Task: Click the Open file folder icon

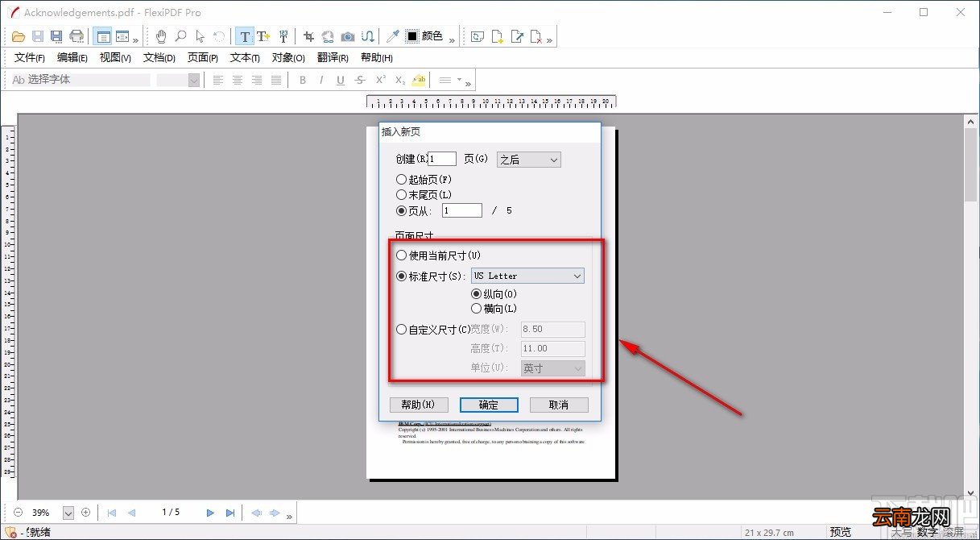Action: pyautogui.click(x=19, y=36)
